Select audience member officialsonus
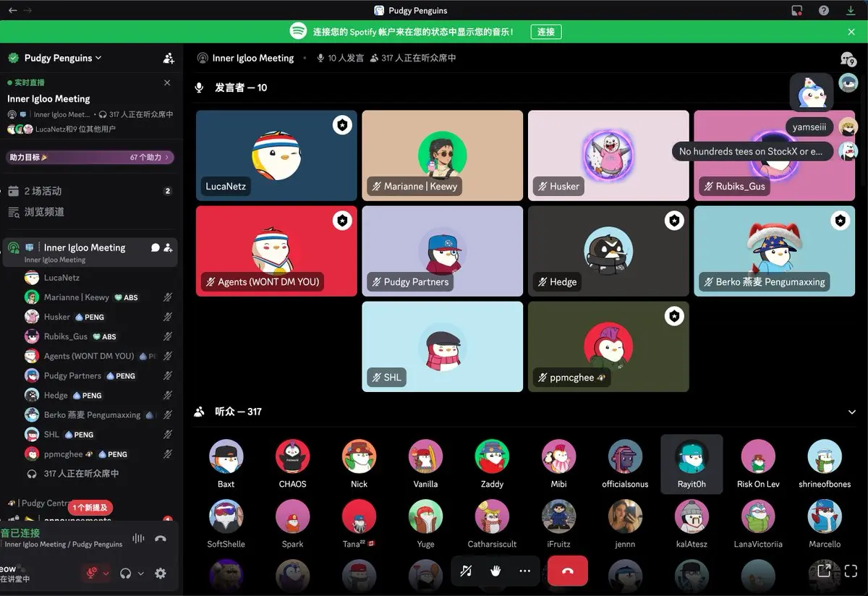Image resolution: width=868 pixels, height=596 pixels. point(625,464)
